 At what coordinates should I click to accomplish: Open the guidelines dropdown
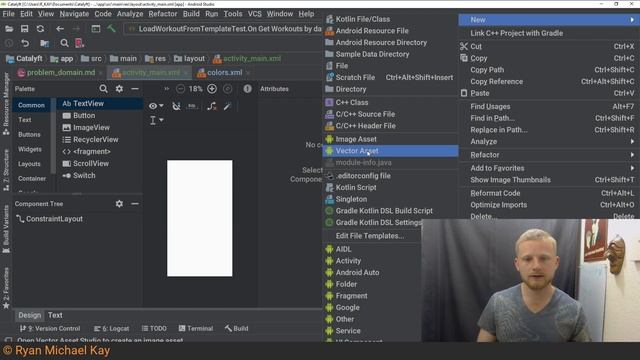(x=156, y=120)
